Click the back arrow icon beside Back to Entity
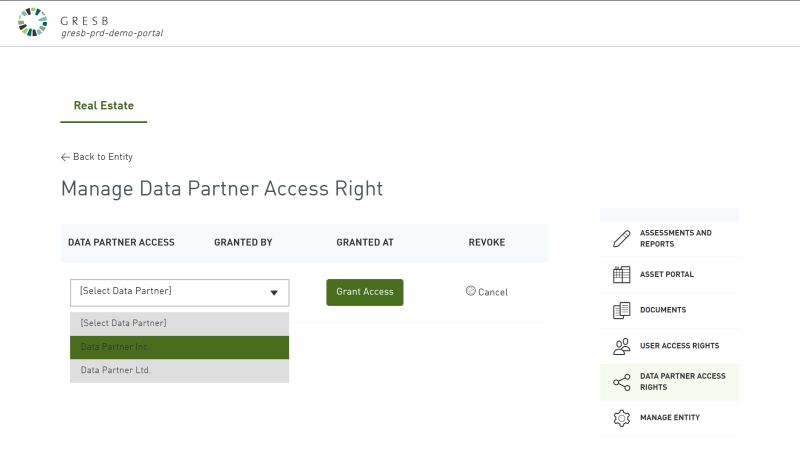Image resolution: width=800 pixels, height=470 pixels. click(x=65, y=157)
